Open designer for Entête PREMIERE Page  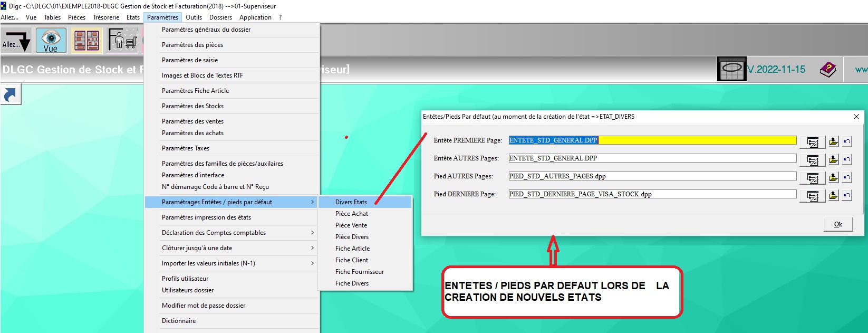click(813, 142)
